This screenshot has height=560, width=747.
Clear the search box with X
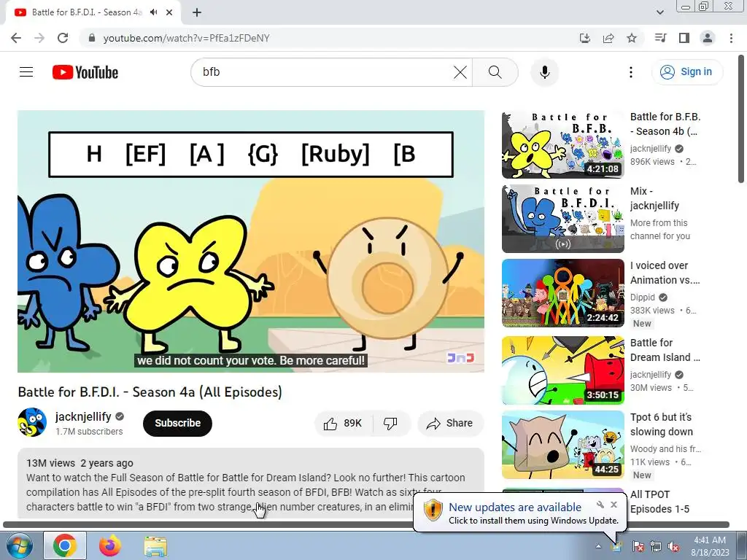460,72
